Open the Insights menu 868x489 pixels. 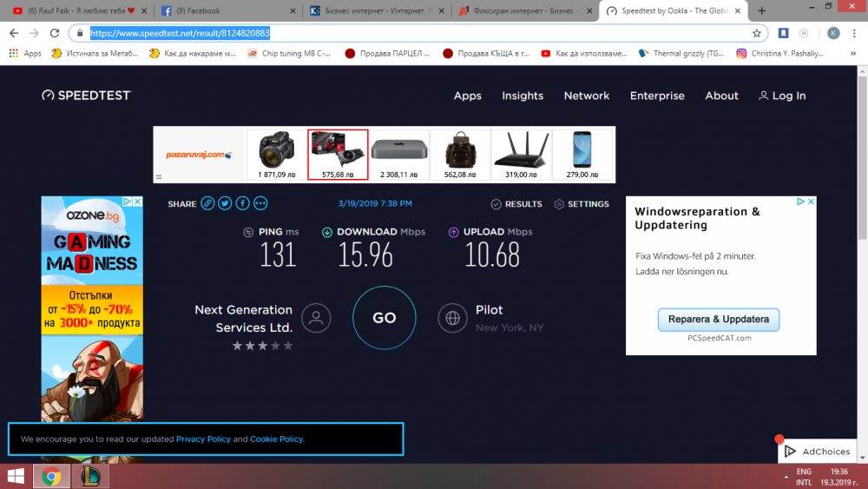coord(523,96)
